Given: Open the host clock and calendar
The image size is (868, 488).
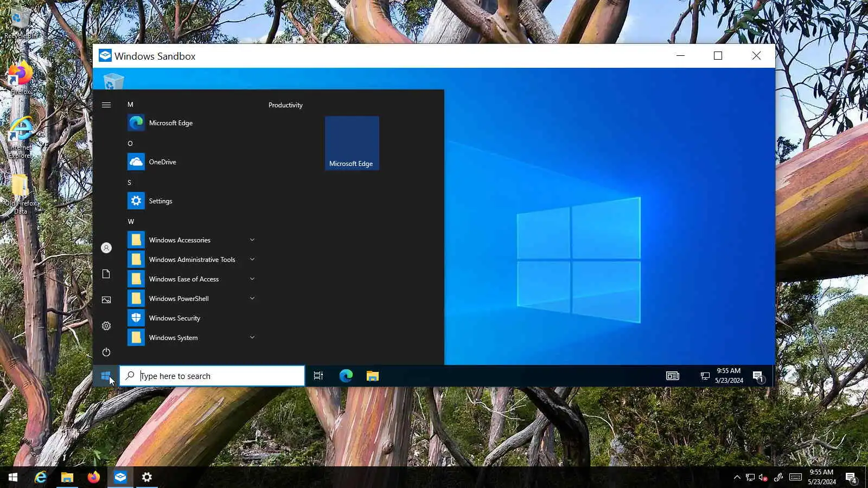Looking at the screenshot, I should pyautogui.click(x=822, y=477).
